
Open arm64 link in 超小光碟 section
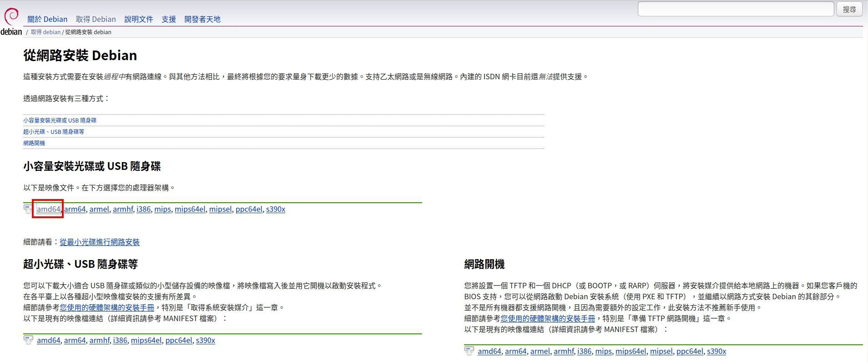[x=75, y=340]
